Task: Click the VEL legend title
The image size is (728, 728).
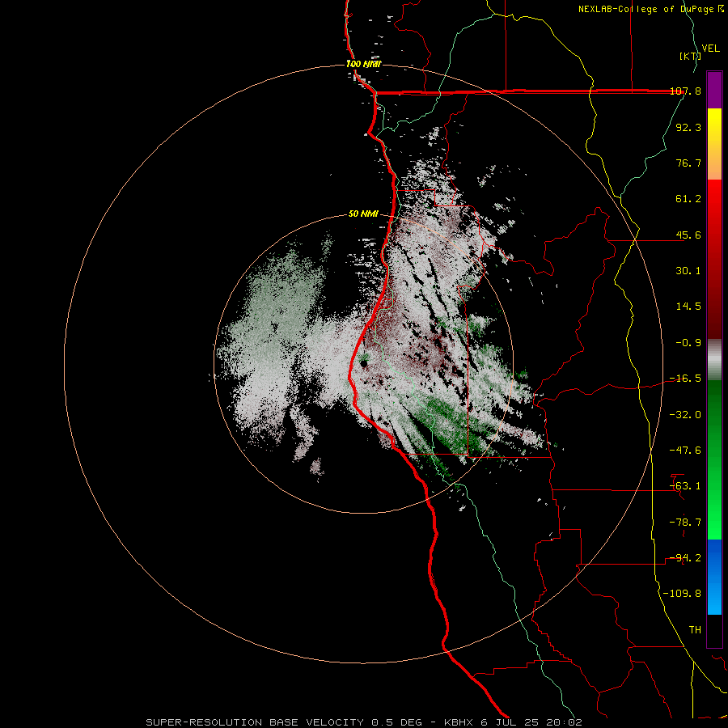Action: (x=710, y=49)
